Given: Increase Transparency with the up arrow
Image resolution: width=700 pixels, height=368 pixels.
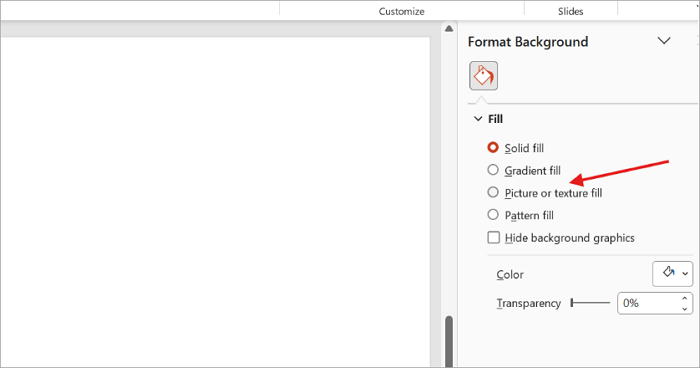Looking at the screenshot, I should pos(684,298).
